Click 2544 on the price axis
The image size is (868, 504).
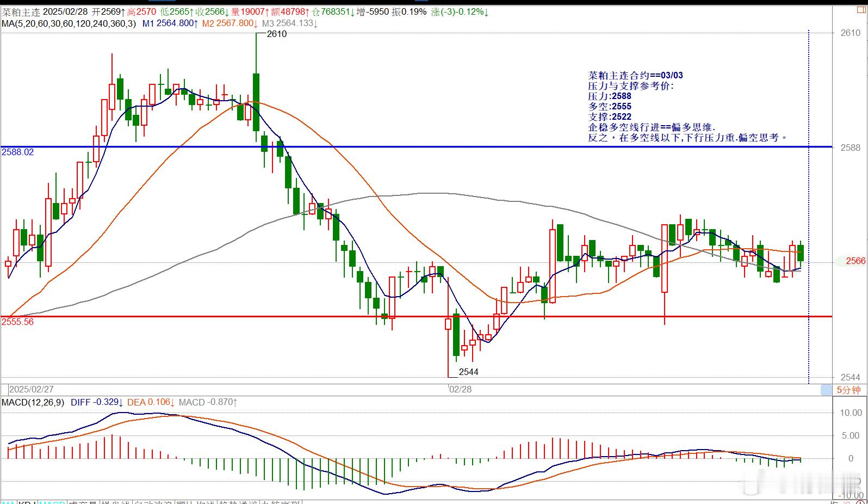coord(851,377)
